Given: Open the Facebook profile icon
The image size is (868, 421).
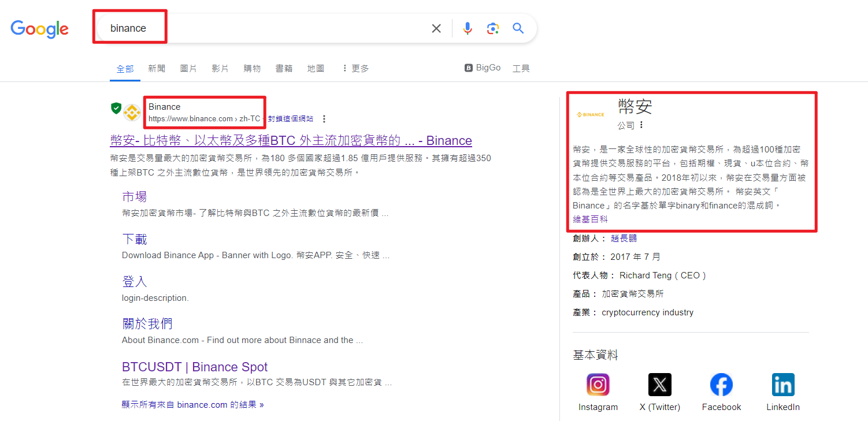Looking at the screenshot, I should click(721, 385).
